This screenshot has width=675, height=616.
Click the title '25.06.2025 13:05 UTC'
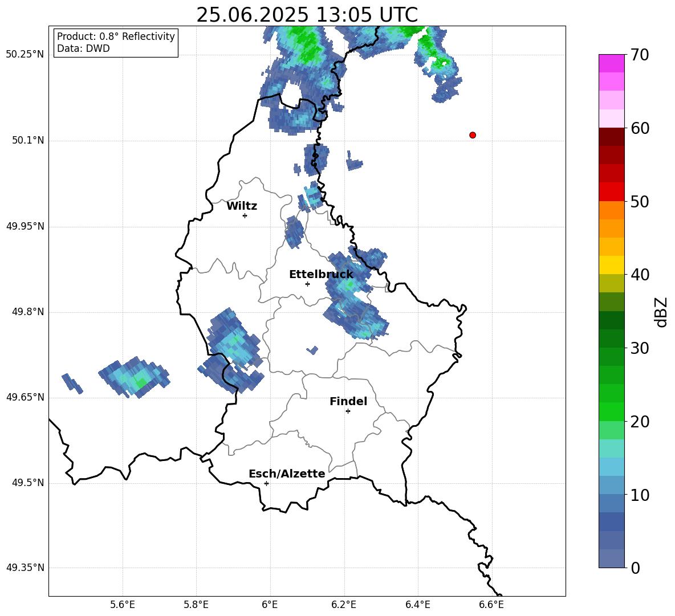307,15
